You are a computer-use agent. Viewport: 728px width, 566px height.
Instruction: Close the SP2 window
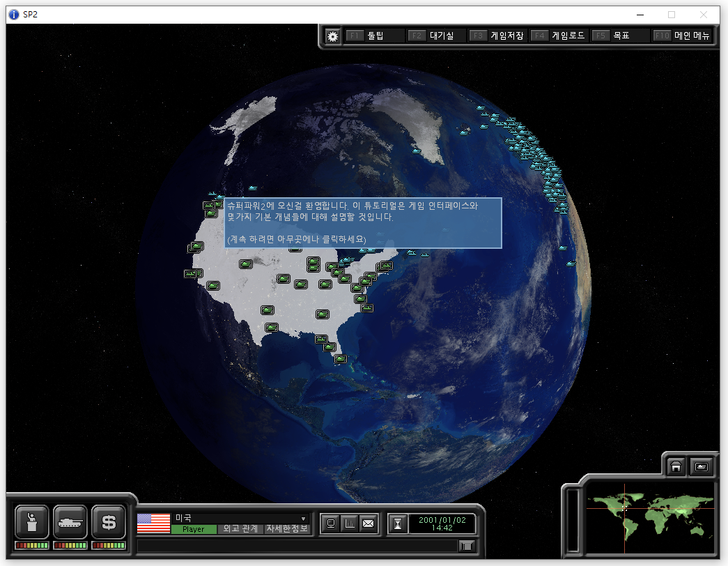(x=704, y=15)
